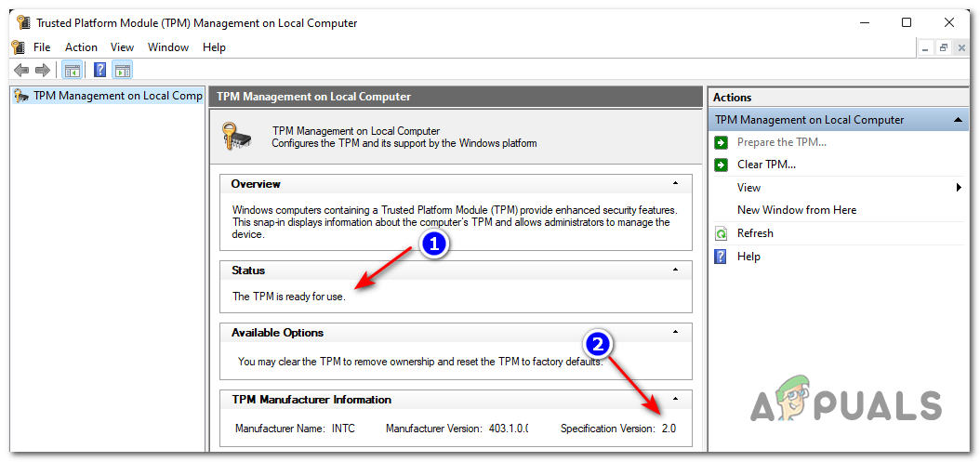
Task: Click the Back arrow toolbar icon
Action: (x=21, y=70)
